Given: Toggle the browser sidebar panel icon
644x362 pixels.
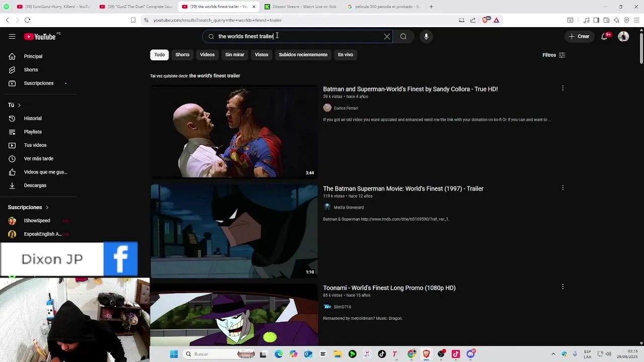Looking at the screenshot, I should [596, 20].
